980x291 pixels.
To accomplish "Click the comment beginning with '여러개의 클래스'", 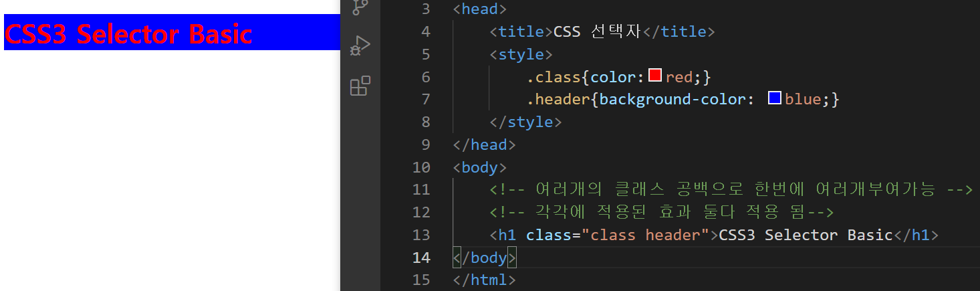I will [x=731, y=190].
